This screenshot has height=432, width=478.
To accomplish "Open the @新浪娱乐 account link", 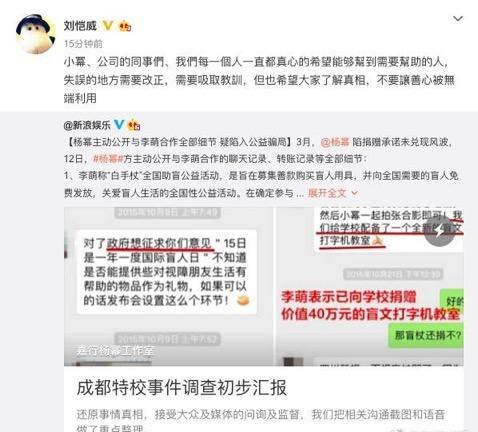I will click(x=87, y=125).
